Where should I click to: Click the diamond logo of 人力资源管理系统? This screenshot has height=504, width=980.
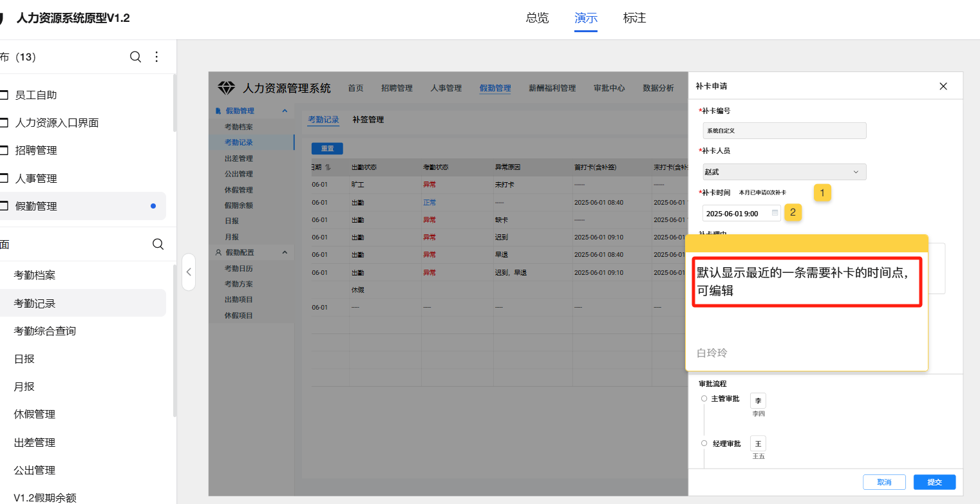pos(227,88)
